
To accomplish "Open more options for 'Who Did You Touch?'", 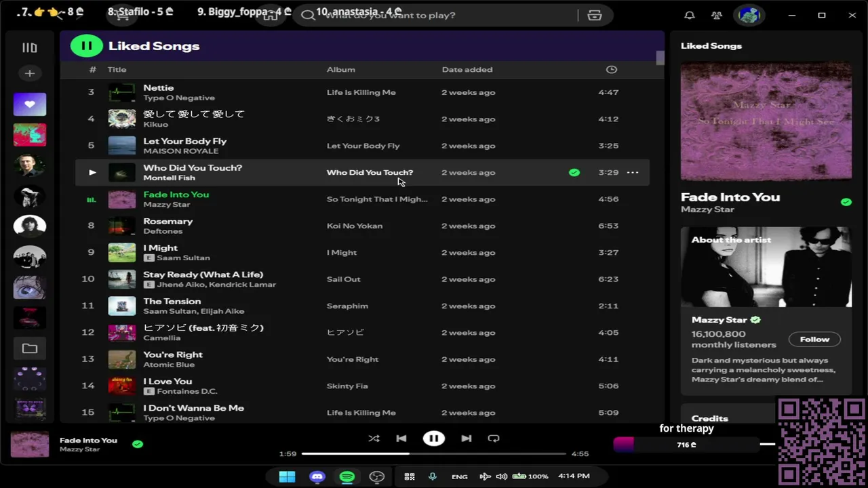I will coord(633,172).
